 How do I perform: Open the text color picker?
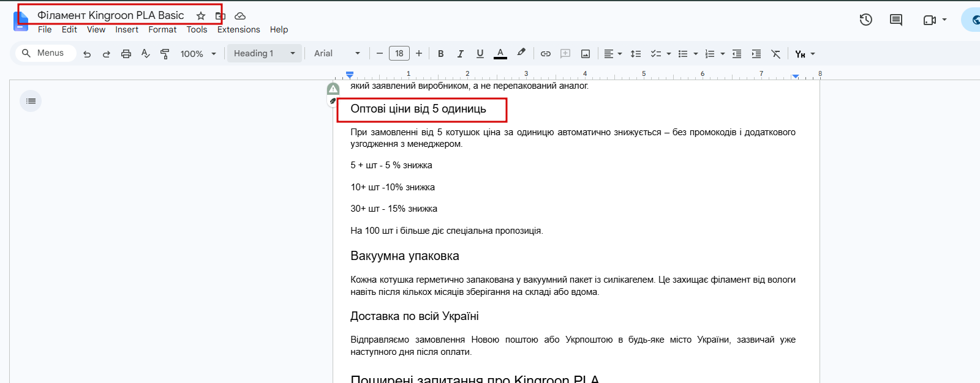pyautogui.click(x=500, y=54)
